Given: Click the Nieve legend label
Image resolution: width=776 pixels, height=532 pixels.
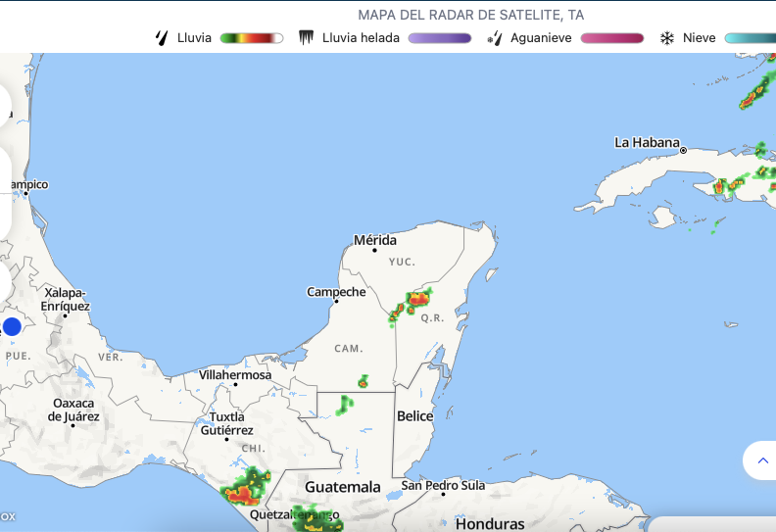Looking at the screenshot, I should (700, 38).
